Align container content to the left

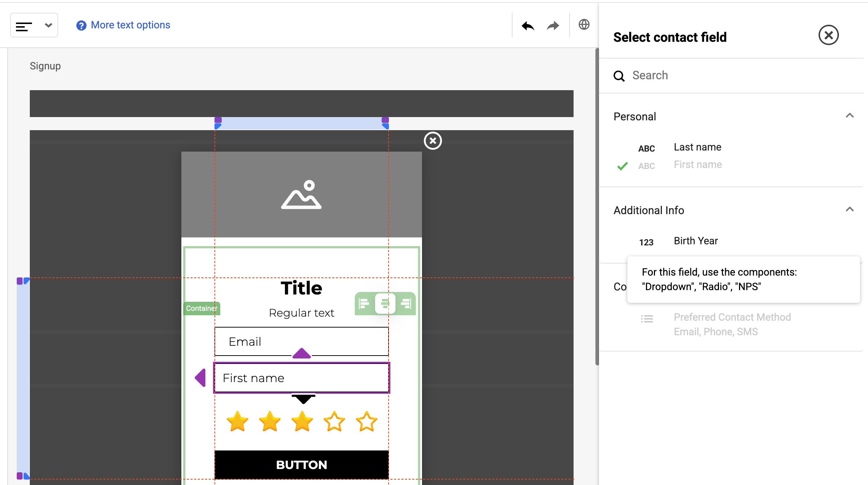(x=364, y=303)
